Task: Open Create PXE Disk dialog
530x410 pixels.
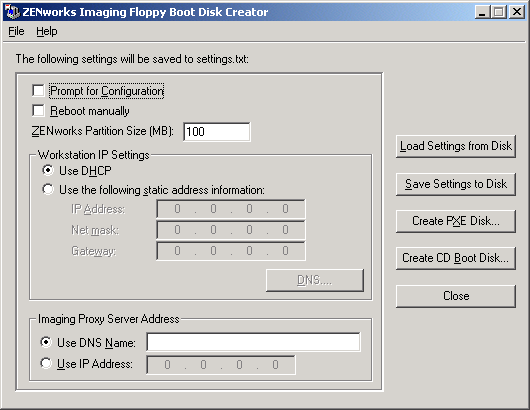Action: click(x=456, y=221)
